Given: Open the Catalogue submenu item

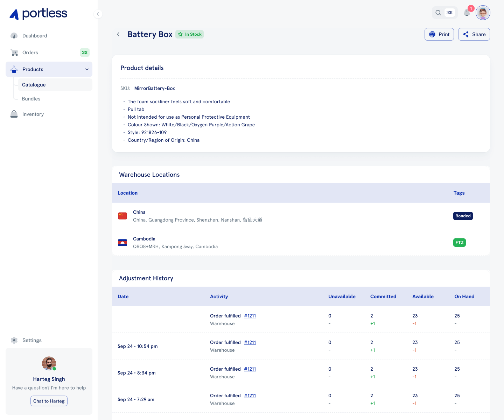Looking at the screenshot, I should click(x=55, y=85).
